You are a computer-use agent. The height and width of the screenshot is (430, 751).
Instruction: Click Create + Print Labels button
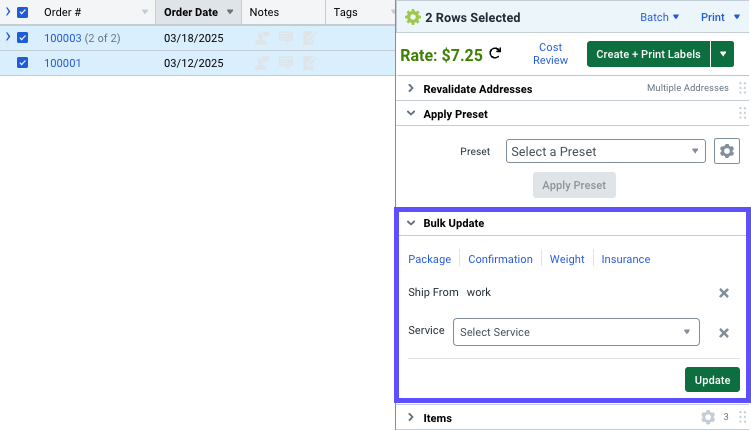648,54
